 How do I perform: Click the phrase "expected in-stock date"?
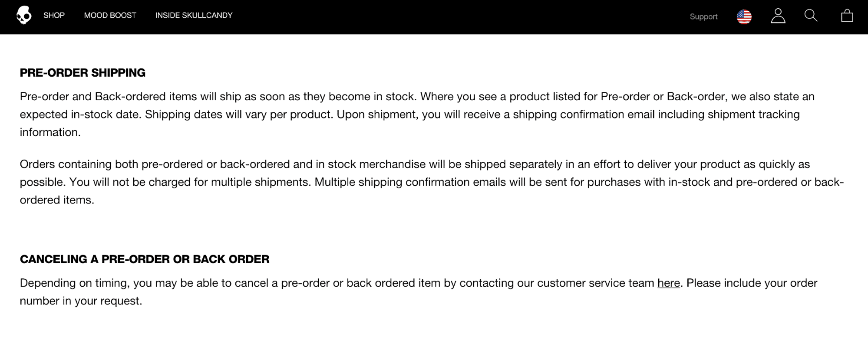coord(80,115)
